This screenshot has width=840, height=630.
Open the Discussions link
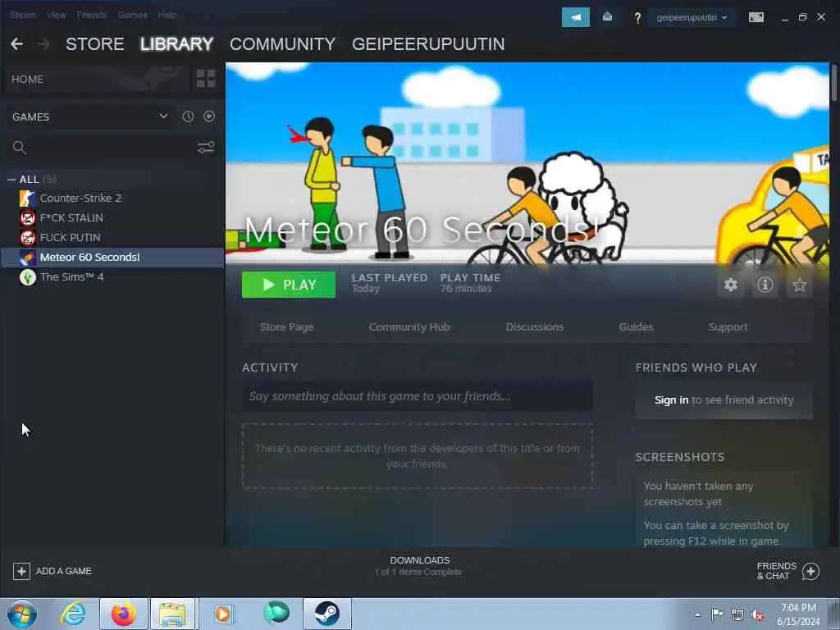(x=535, y=326)
